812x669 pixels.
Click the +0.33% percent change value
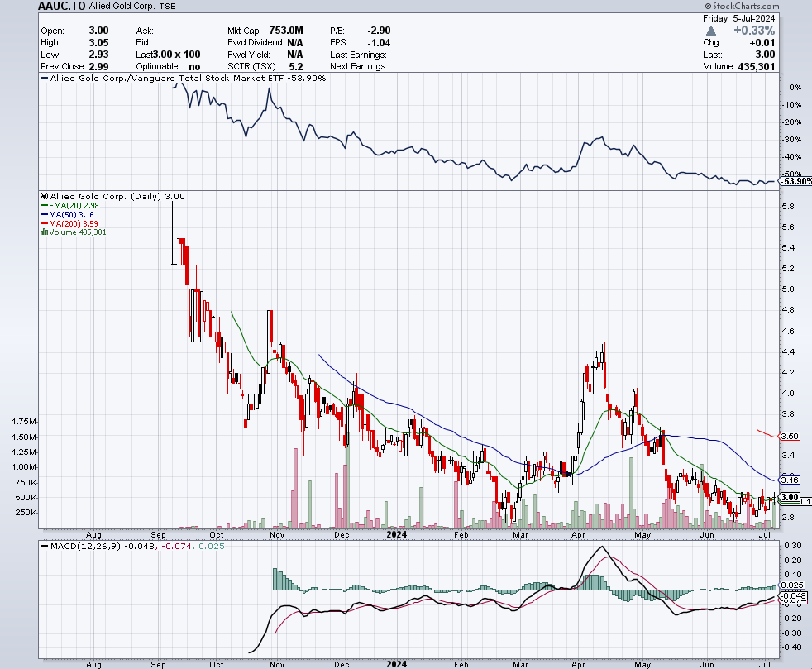coord(754,31)
